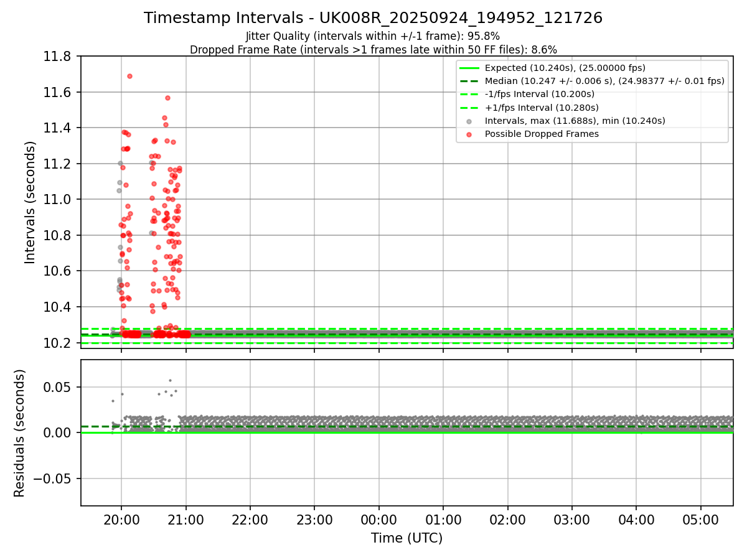This screenshot has width=747, height=560.
Task: Click the plot title Timestamp Intervals UK008R
Action: point(373,18)
